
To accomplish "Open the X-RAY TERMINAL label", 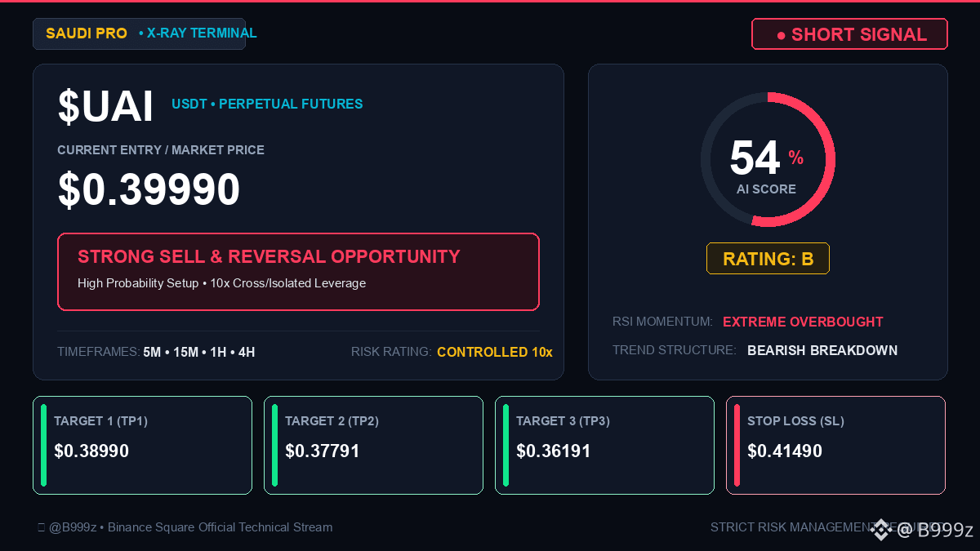I will 198,33.
